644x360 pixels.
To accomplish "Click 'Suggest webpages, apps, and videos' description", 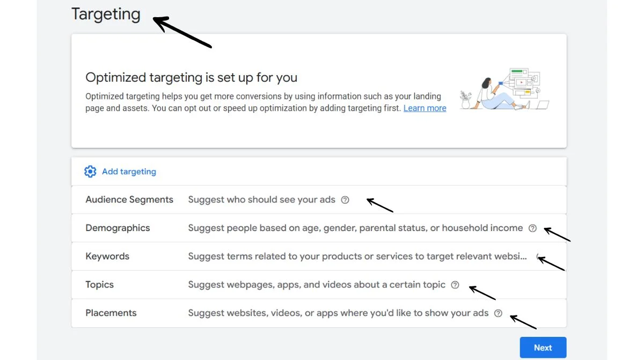I will click(x=317, y=285).
